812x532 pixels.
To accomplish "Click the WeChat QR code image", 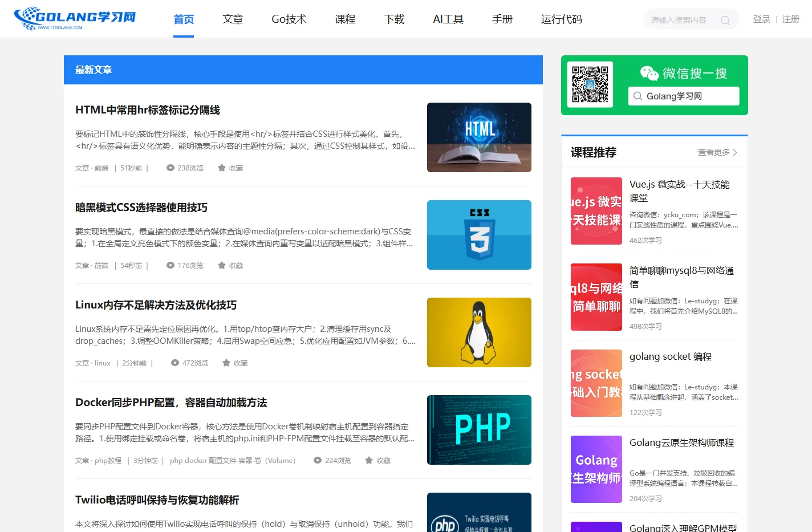I will tap(590, 84).
